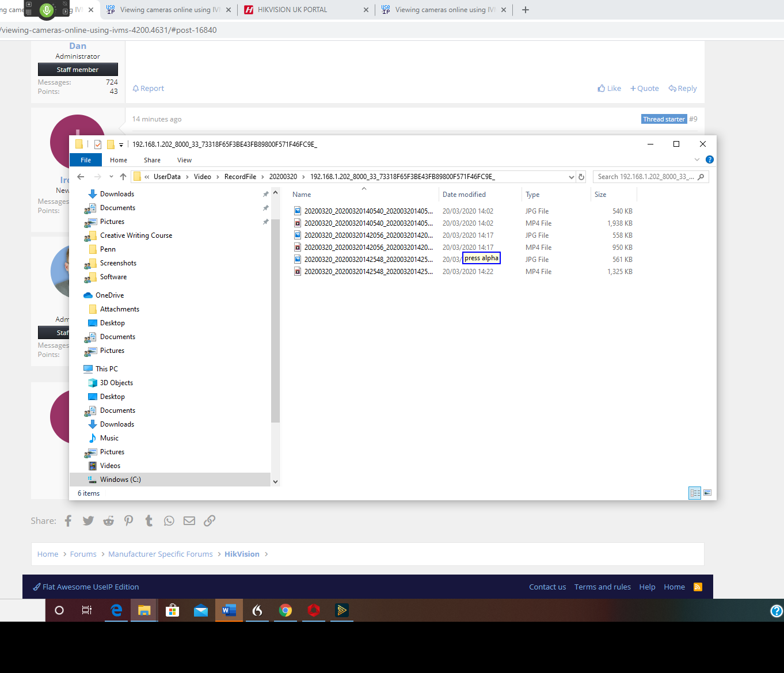Share post via WhatsApp icon
Image resolution: width=784 pixels, height=673 pixels.
point(169,520)
